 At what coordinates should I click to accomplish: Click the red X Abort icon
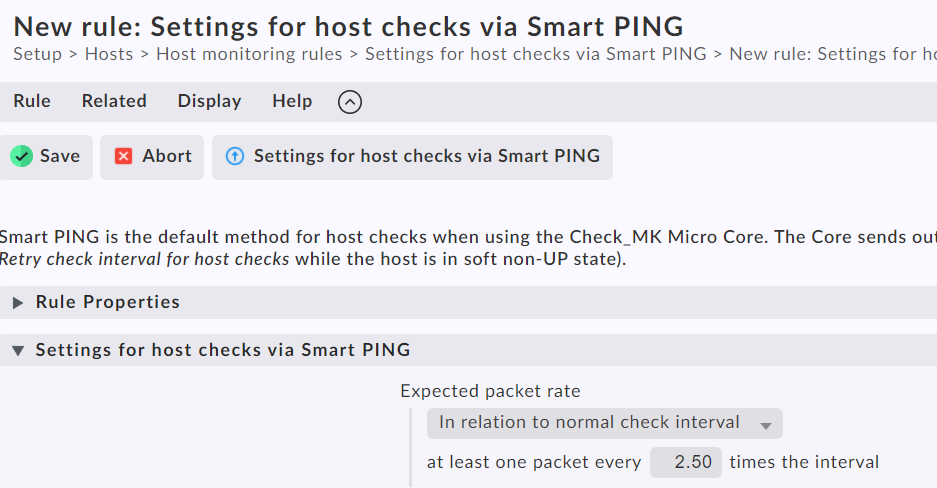point(124,156)
